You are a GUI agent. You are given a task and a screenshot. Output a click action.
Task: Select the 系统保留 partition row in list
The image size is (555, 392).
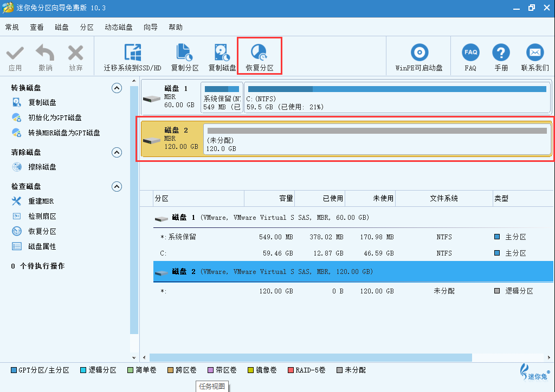pyautogui.click(x=353, y=237)
